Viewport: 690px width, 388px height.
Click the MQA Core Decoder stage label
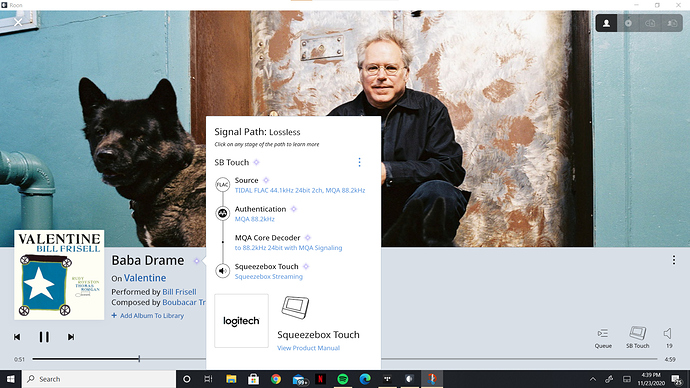tap(267, 238)
